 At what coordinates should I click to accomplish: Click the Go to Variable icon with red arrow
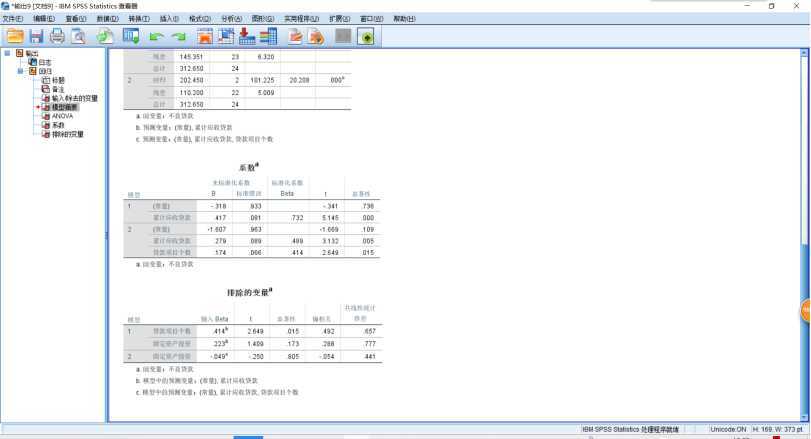coord(247,36)
